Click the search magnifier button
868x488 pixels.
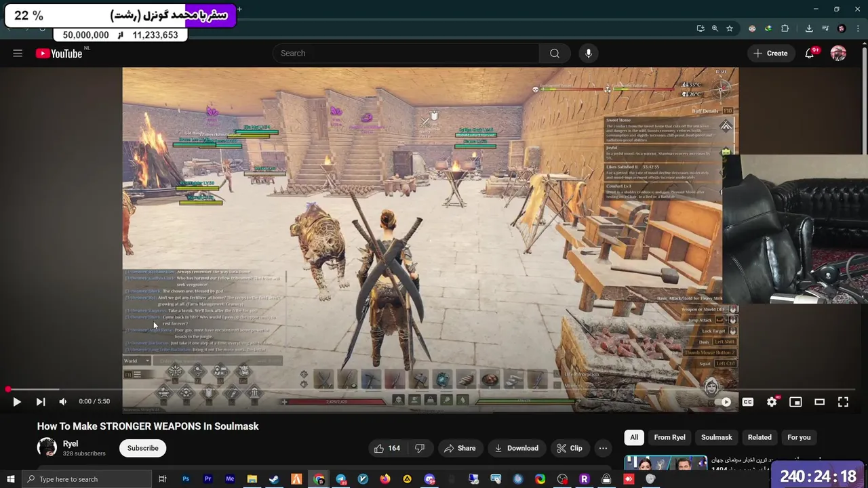[555, 54]
